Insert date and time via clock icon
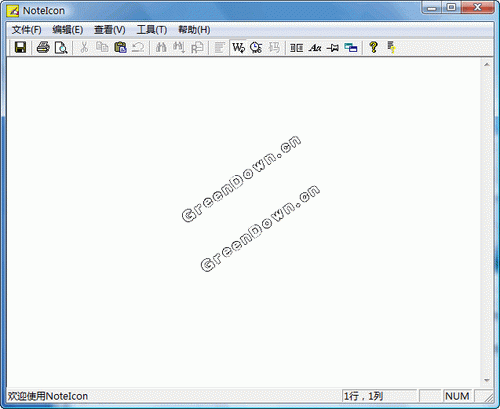The width and height of the screenshot is (500, 409). point(256,47)
